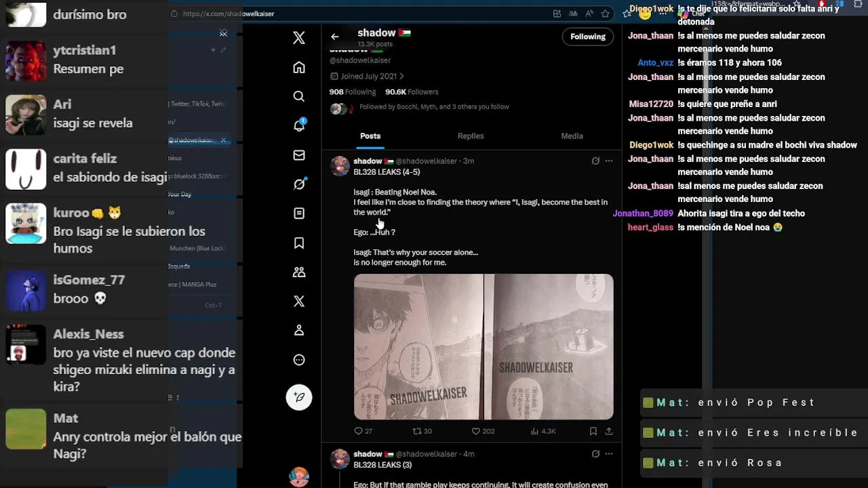Open Premium X icon in sidebar

click(x=299, y=301)
